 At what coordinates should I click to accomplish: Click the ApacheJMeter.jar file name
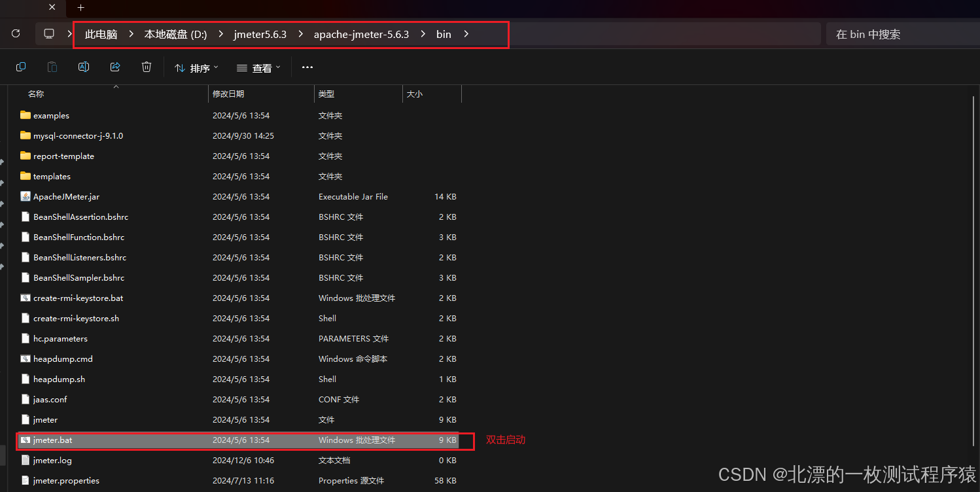pos(66,196)
